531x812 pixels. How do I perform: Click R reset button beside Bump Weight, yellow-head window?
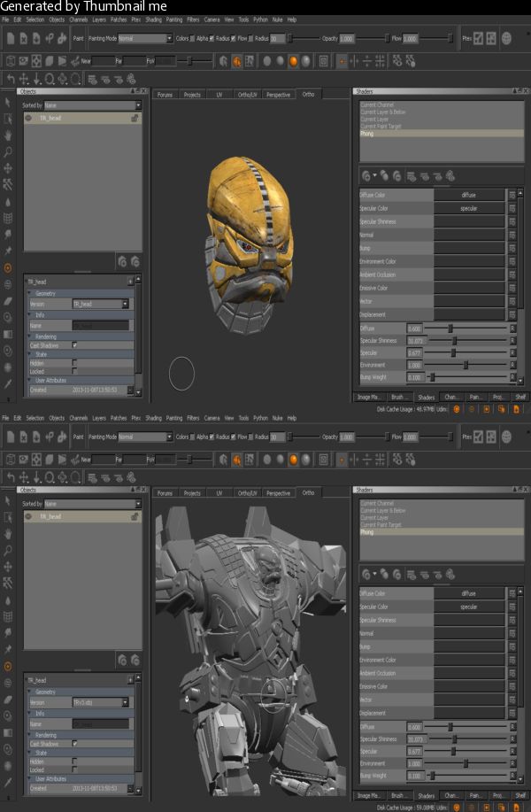tap(512, 377)
